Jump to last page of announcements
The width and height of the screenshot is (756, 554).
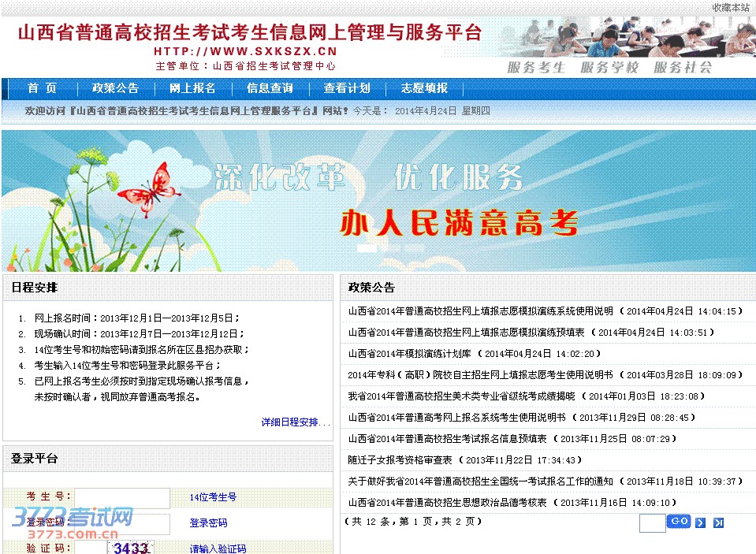click(x=718, y=522)
